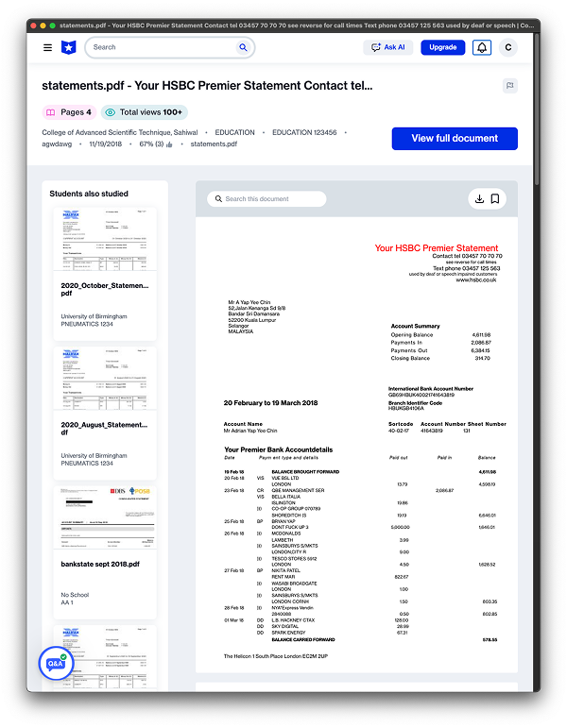Click View full document button
This screenshot has height=728, width=567.
[x=455, y=139]
